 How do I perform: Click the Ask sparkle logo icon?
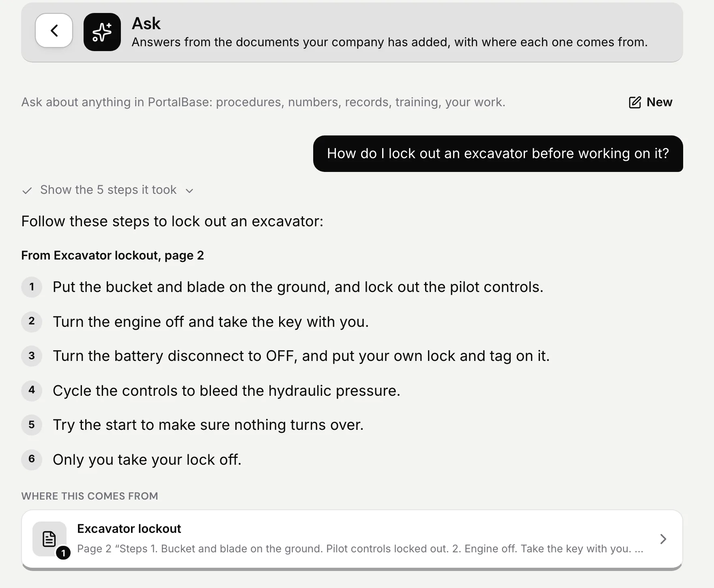pyautogui.click(x=102, y=32)
